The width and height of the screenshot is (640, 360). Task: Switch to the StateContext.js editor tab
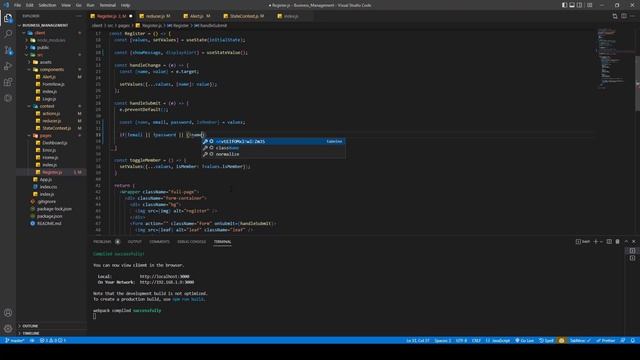[245, 16]
